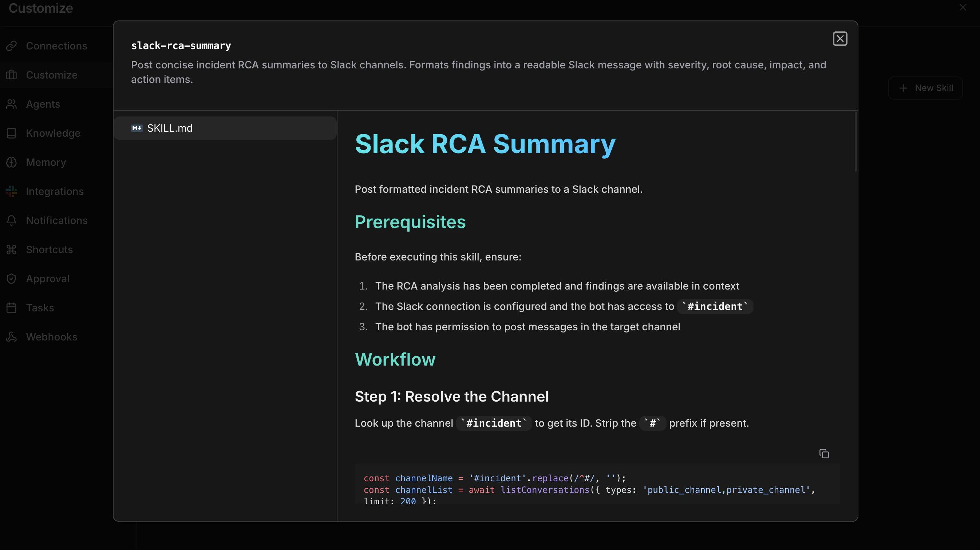Switch to the Integrations section
Image resolution: width=980 pixels, height=550 pixels.
pyautogui.click(x=55, y=191)
